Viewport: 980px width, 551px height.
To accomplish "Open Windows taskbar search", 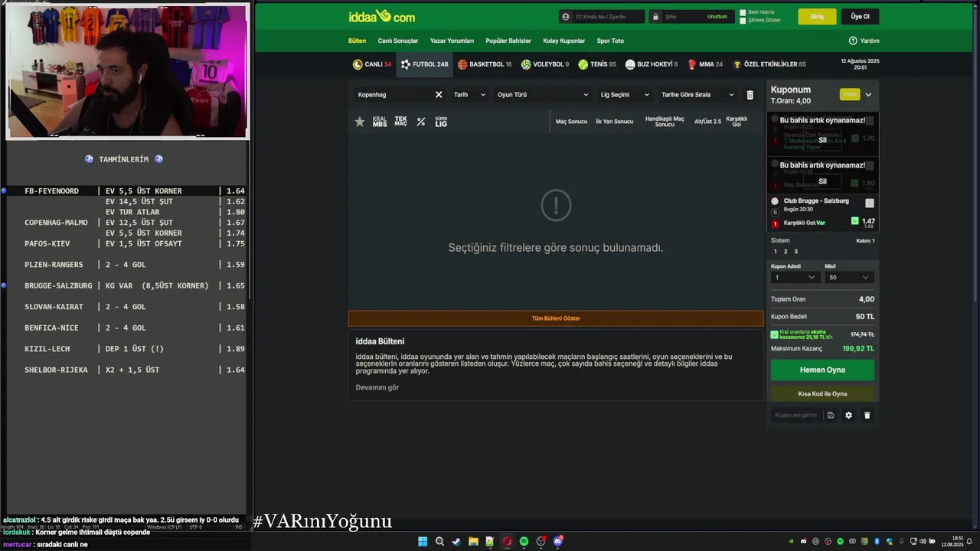I will click(x=439, y=541).
